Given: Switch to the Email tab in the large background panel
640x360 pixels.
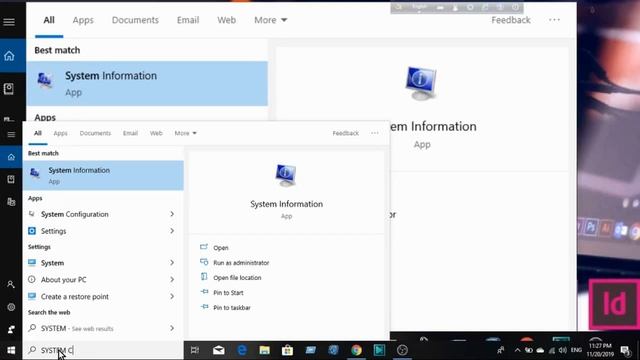Looking at the screenshot, I should [x=188, y=20].
